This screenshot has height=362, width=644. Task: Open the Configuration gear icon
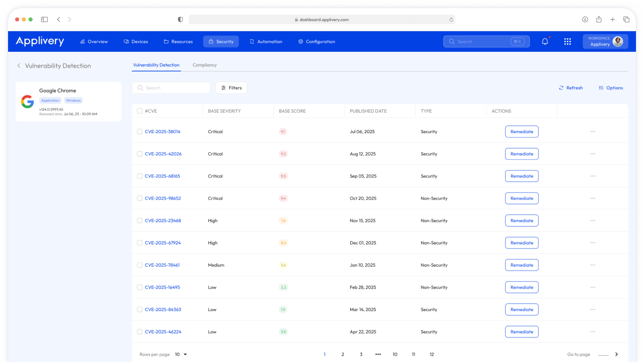click(301, 41)
